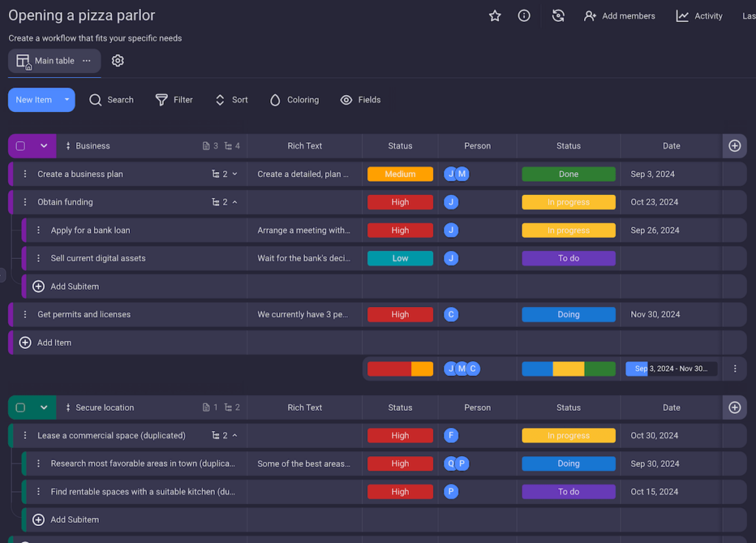Screen dimensions: 756x543
Task: Show the Fields visibility options
Action: tap(360, 100)
